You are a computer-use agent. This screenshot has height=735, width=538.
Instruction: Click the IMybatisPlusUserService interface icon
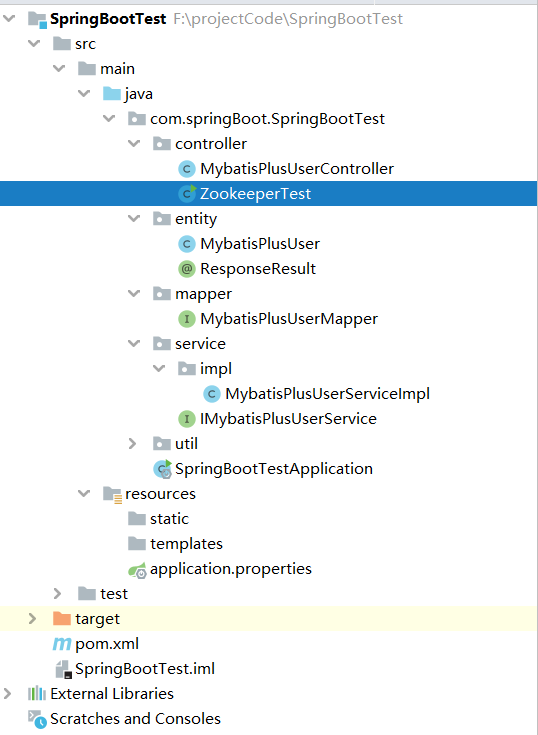click(187, 419)
